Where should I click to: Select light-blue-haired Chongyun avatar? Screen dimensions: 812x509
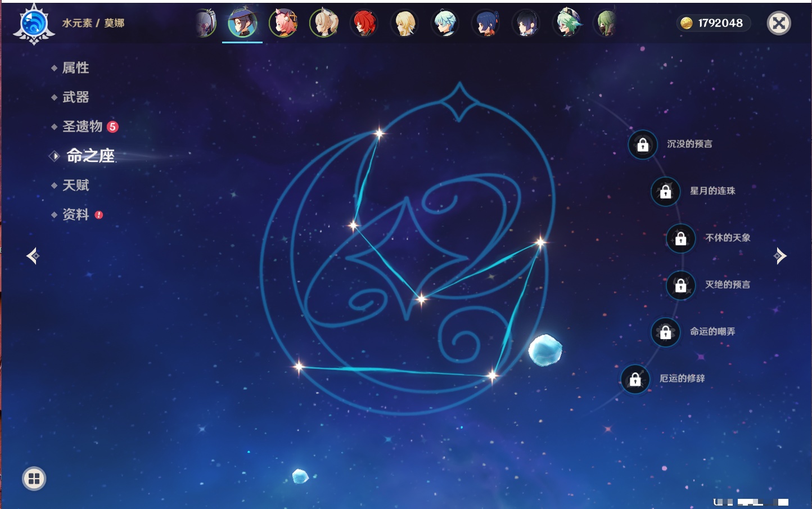[x=445, y=23]
